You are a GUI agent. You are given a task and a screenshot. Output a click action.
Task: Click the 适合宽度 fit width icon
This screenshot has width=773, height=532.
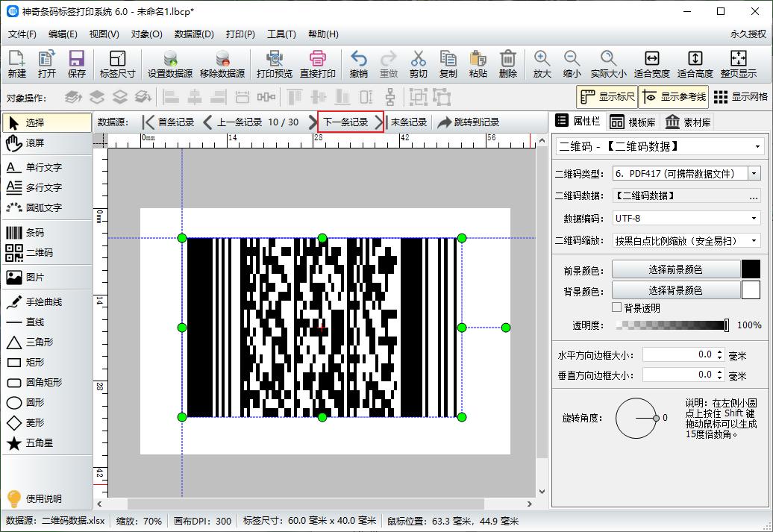pos(651,63)
